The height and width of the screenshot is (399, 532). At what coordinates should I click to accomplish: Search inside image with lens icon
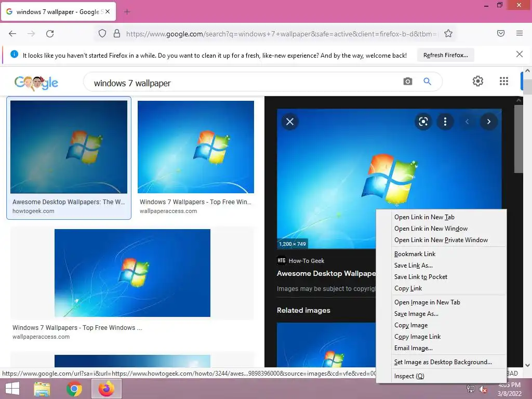coord(423,122)
